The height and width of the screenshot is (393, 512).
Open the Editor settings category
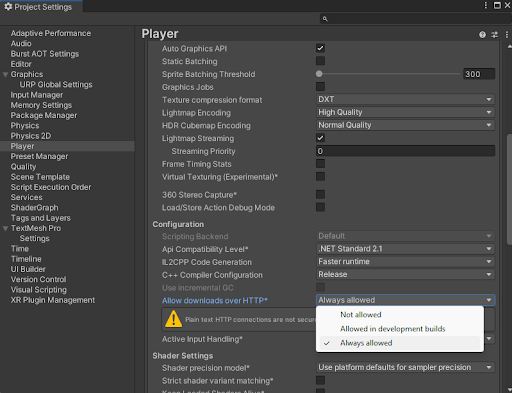click(21, 64)
